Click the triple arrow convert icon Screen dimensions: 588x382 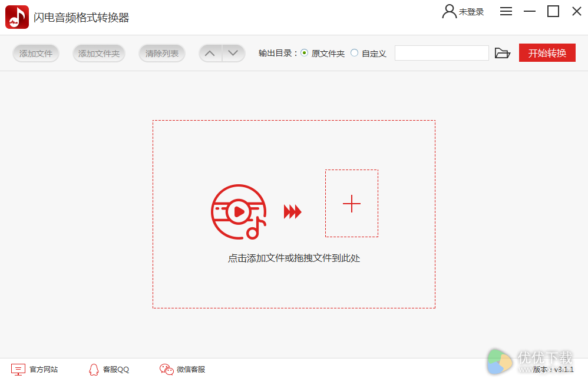pyautogui.click(x=292, y=211)
